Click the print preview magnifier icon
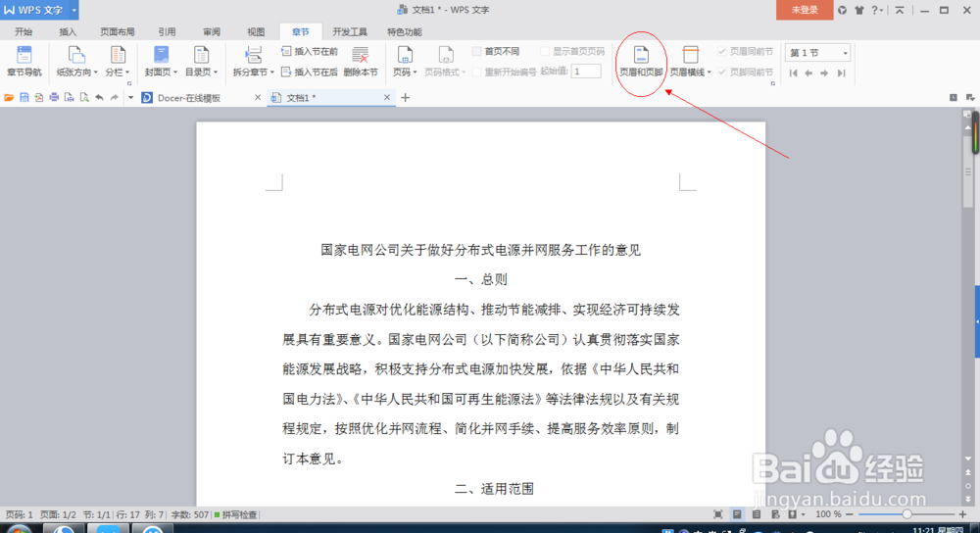980x533 pixels. (x=83, y=97)
